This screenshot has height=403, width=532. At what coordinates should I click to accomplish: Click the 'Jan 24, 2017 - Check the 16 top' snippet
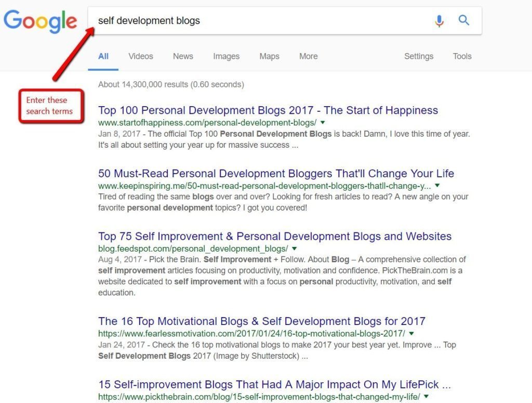click(277, 350)
